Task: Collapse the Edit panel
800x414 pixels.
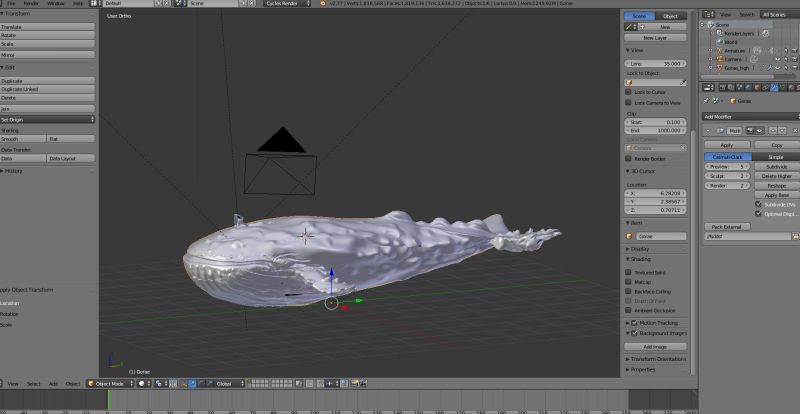Action: coord(8,67)
